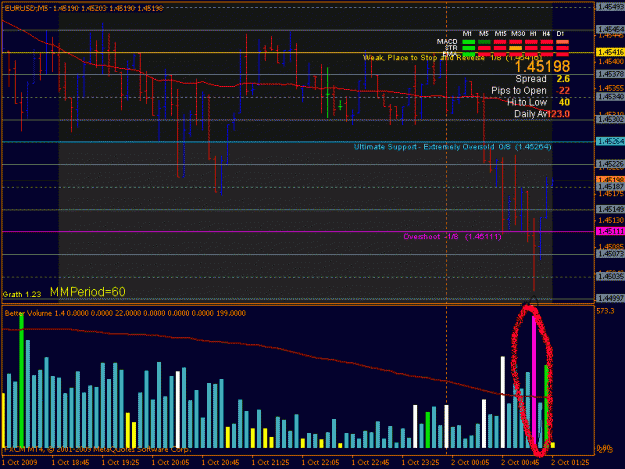
Task: Click the '1 Oct 22:05' time axis label
Action: point(320,463)
